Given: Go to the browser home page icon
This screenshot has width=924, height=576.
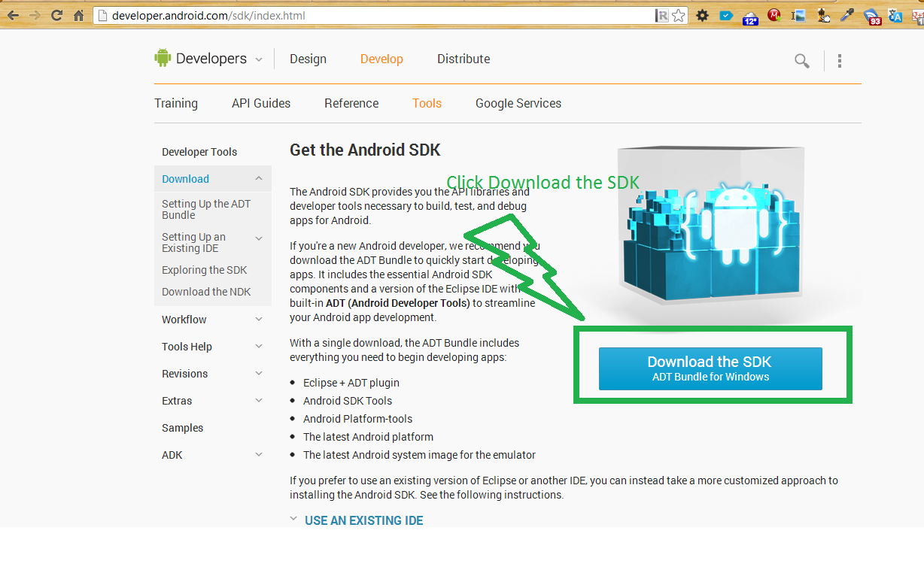Looking at the screenshot, I should pos(78,15).
